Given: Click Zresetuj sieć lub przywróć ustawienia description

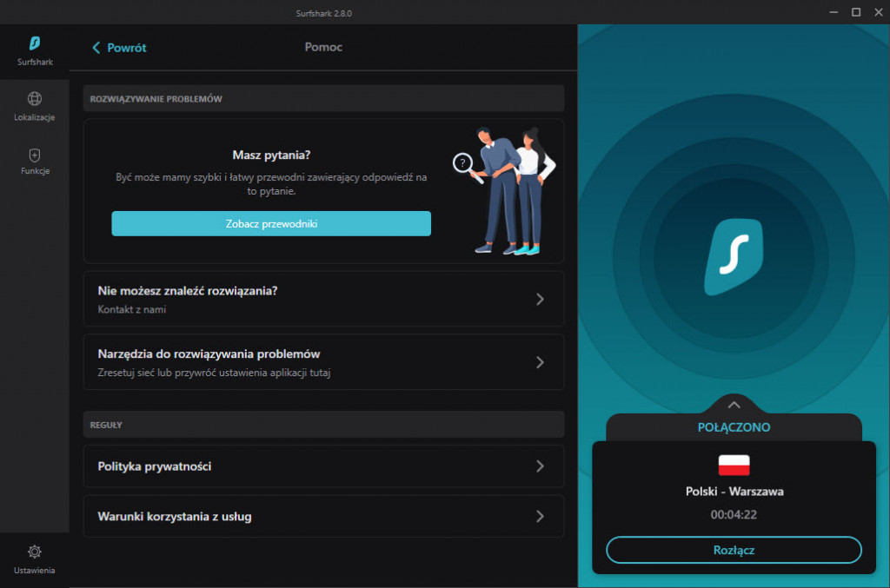Looking at the screenshot, I should pos(214,373).
